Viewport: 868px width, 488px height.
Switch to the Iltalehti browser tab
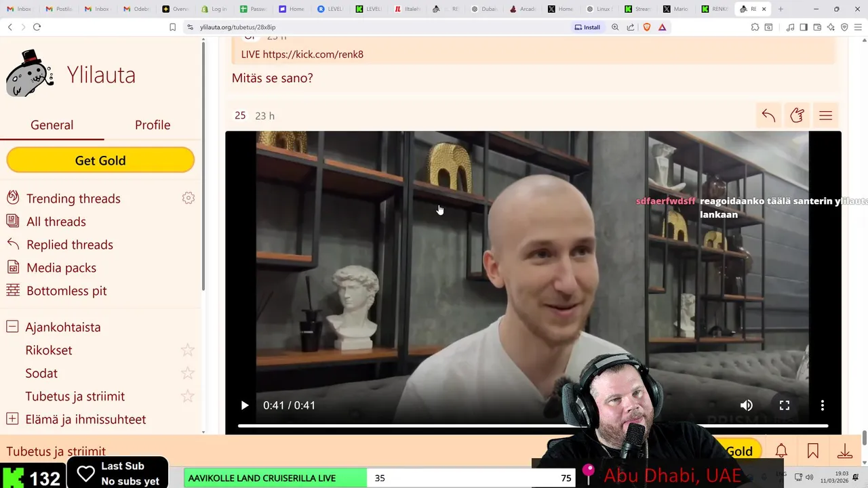point(408,9)
